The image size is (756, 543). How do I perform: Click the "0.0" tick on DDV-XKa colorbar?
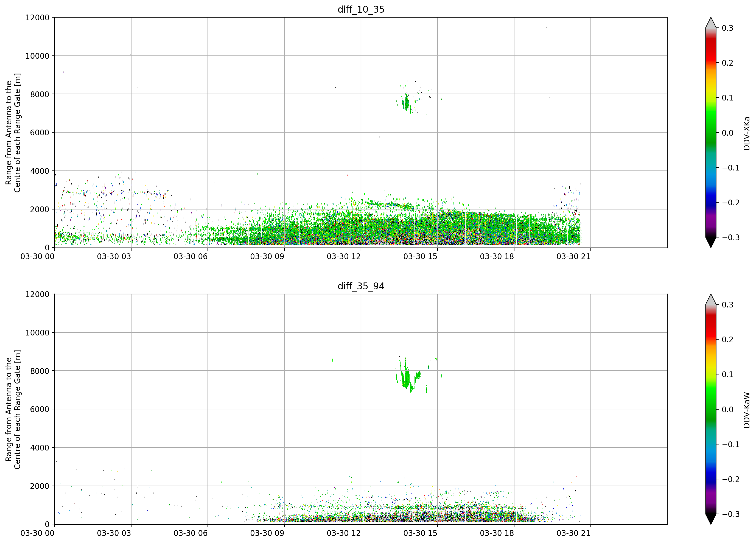728,133
